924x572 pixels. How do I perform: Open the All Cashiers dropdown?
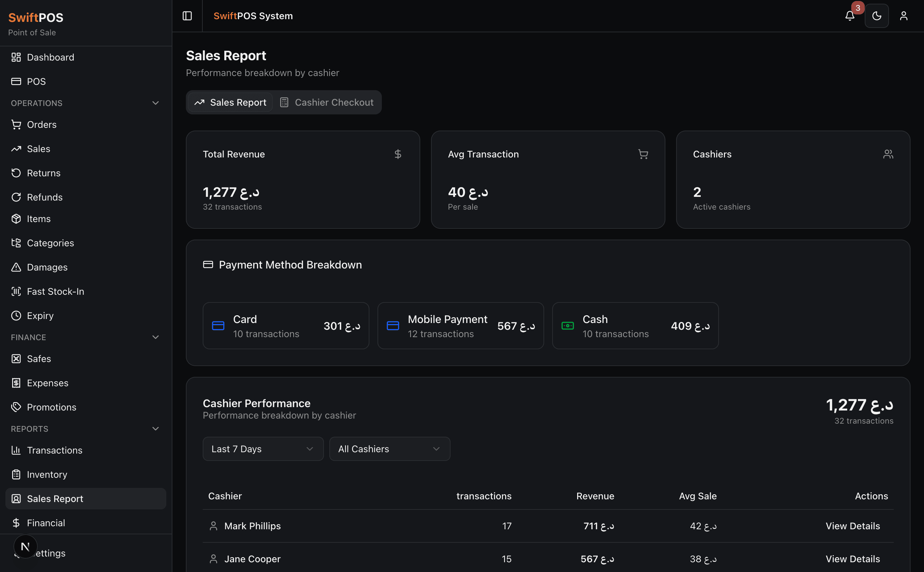390,449
